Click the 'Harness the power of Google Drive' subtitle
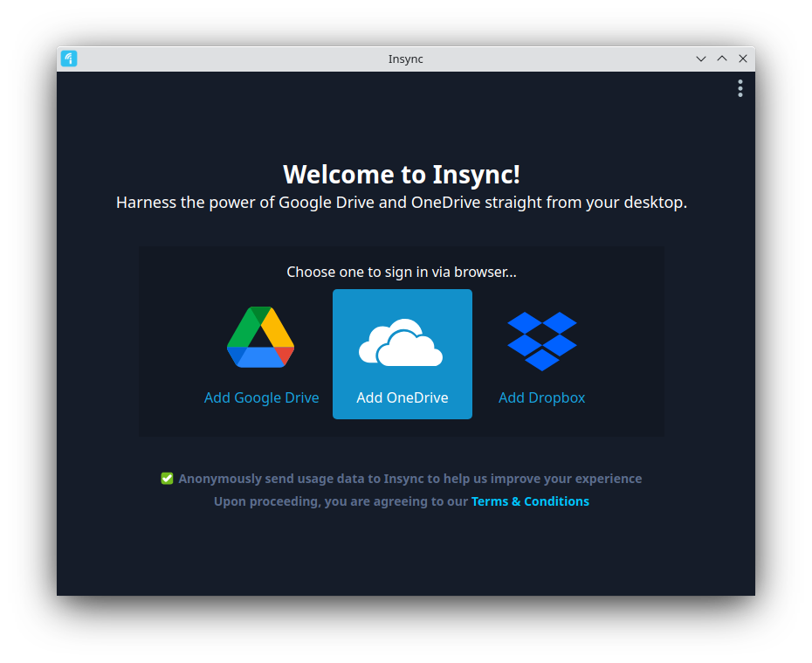812x663 pixels. (x=402, y=203)
